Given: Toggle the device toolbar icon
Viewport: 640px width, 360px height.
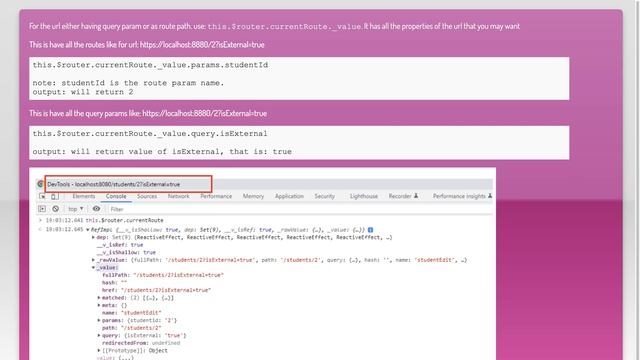Looking at the screenshot, I should [54, 196].
